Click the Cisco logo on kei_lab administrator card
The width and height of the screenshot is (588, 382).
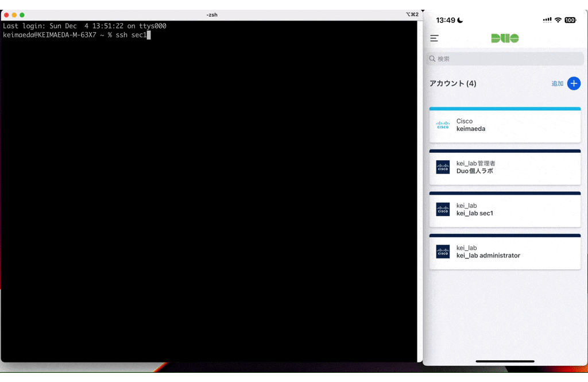tap(443, 252)
